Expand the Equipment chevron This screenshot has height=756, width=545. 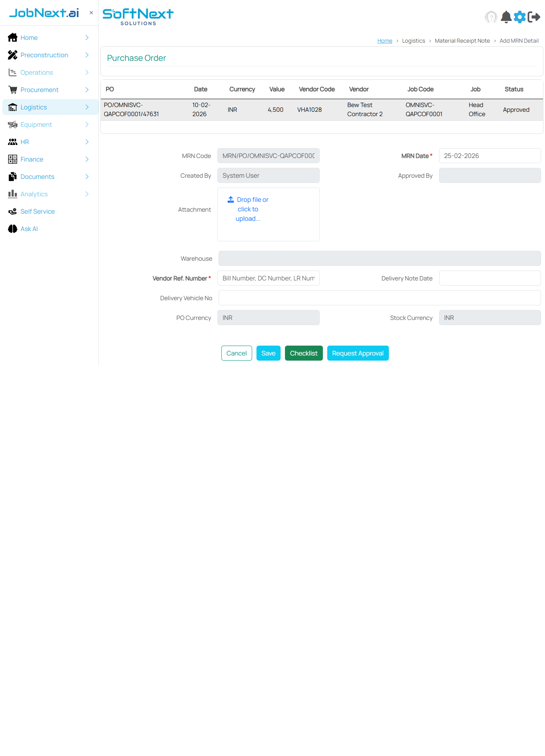pyautogui.click(x=87, y=124)
